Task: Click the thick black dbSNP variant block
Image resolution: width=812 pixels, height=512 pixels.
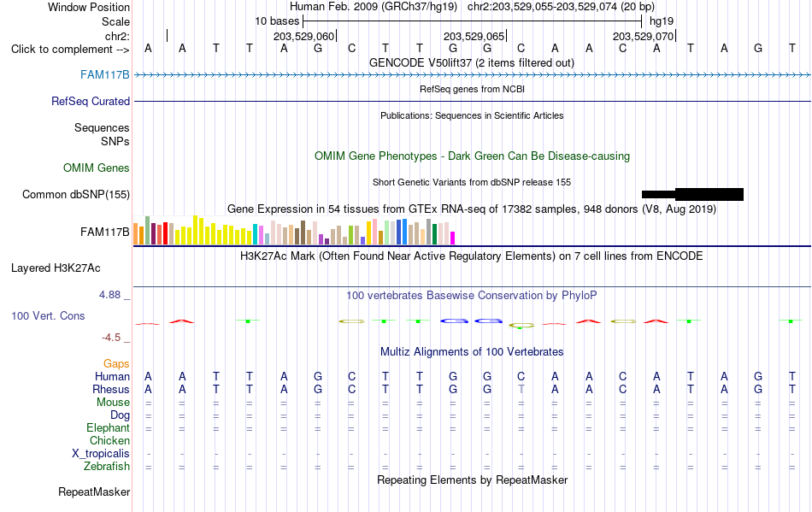Action: tap(709, 195)
